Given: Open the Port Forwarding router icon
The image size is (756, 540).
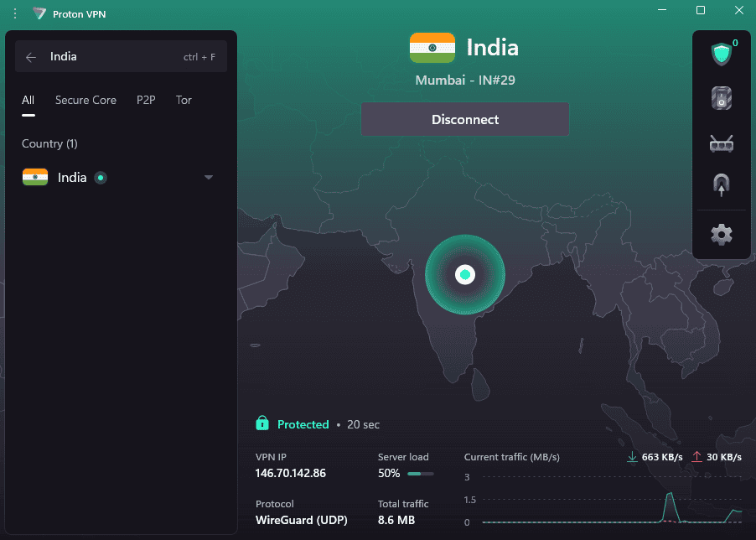Looking at the screenshot, I should 721,144.
